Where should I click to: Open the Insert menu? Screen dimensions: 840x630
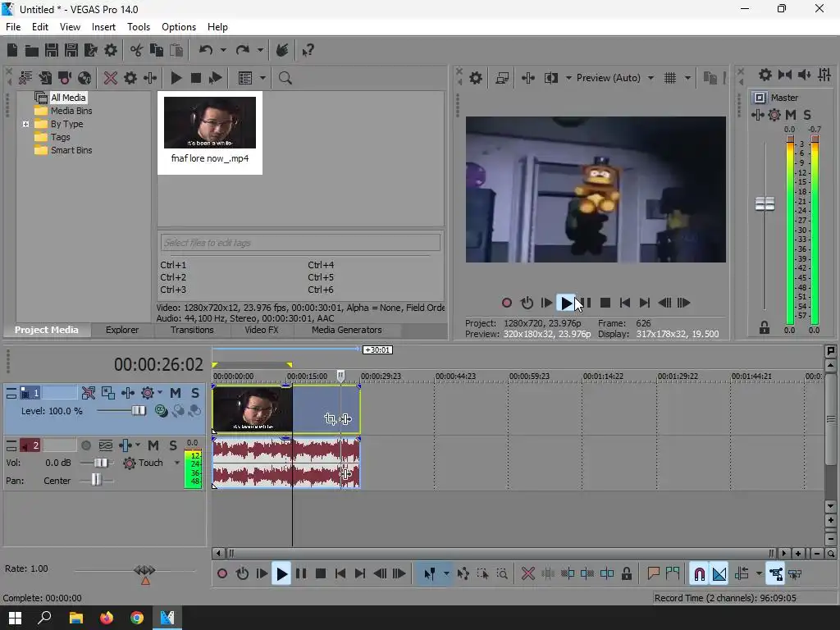point(103,27)
